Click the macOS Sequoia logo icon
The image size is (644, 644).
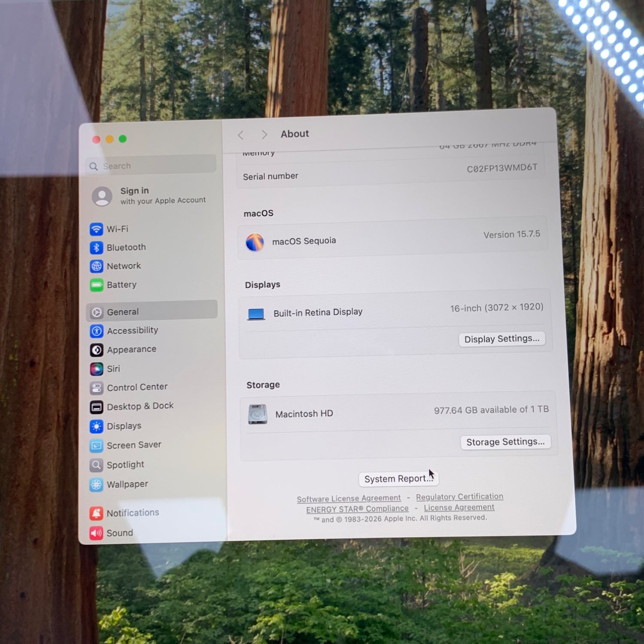(255, 242)
